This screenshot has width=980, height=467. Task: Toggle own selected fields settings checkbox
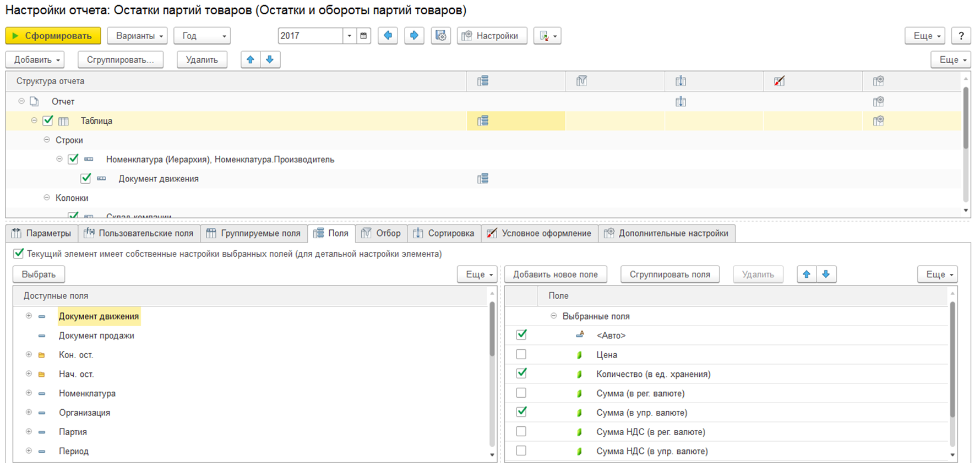(x=19, y=254)
